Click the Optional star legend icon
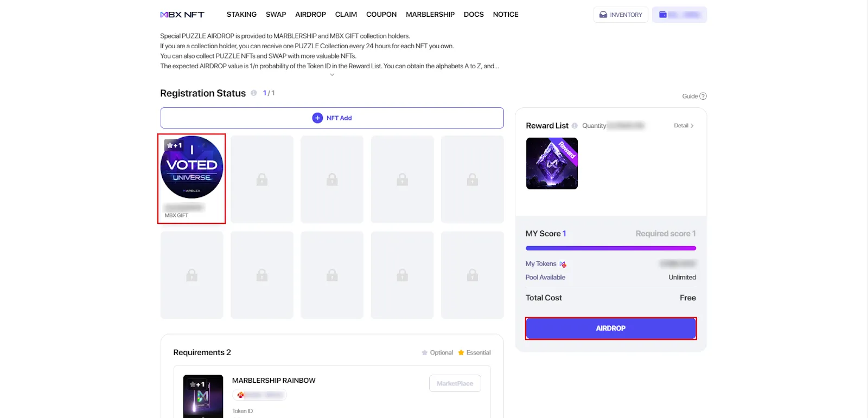 [425, 353]
